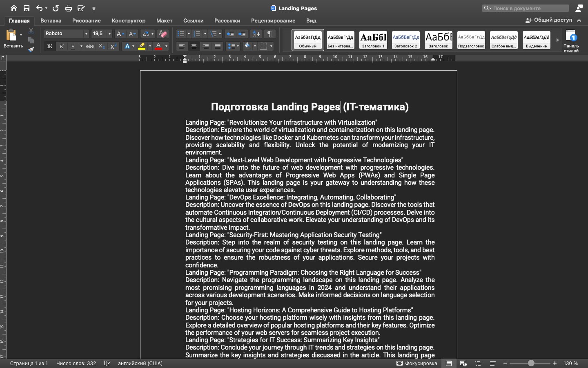This screenshot has height=368, width=588.
Task: Open the Рецензирование (Review) tab
Action: coord(273,20)
